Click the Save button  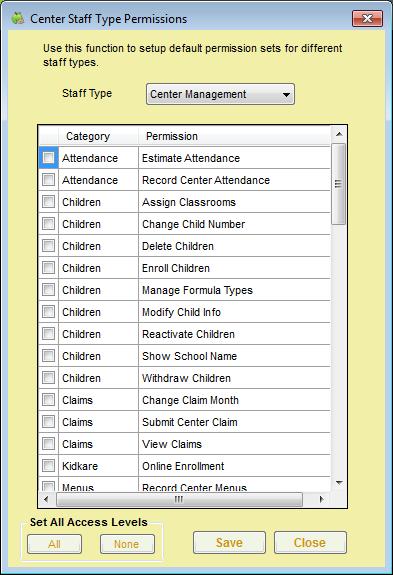[x=229, y=542]
